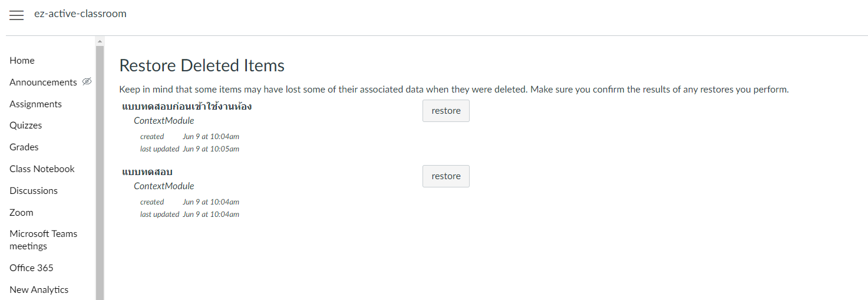The image size is (868, 300).
Task: Open Class Notebook
Action: (42, 169)
